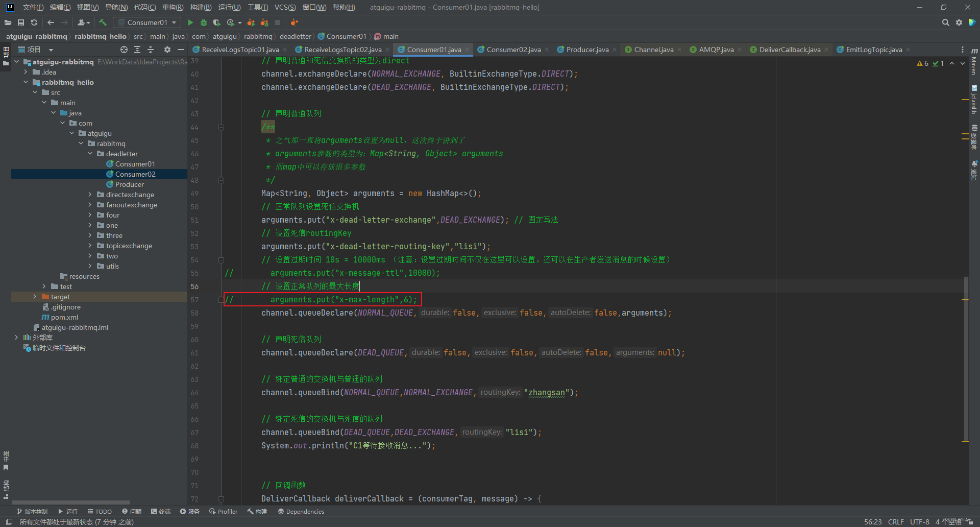Close the ReceiveLogsTopic01.java tab
The image size is (980, 527).
point(285,50)
